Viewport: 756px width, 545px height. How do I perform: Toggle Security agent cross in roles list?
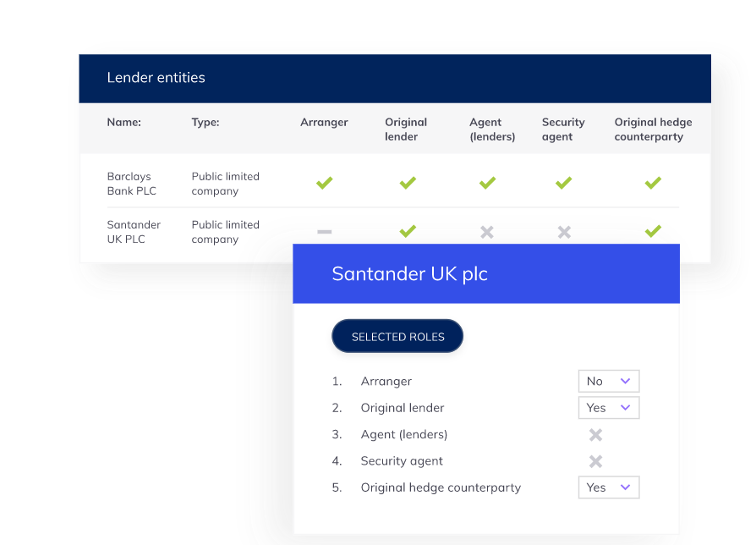(x=596, y=461)
